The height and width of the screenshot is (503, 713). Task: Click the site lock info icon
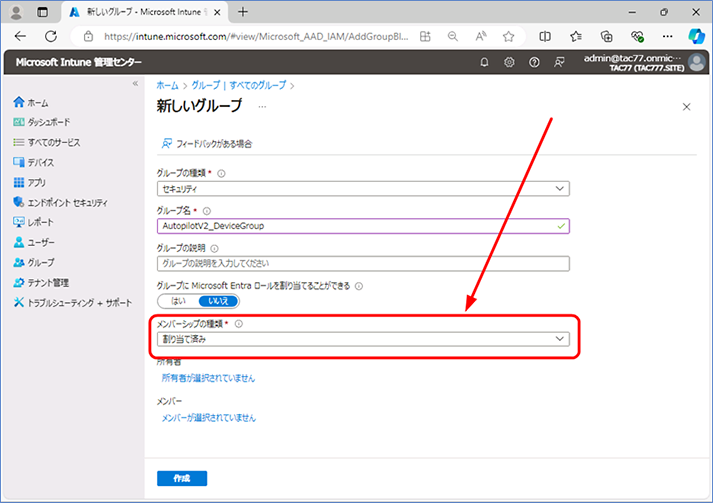point(89,36)
